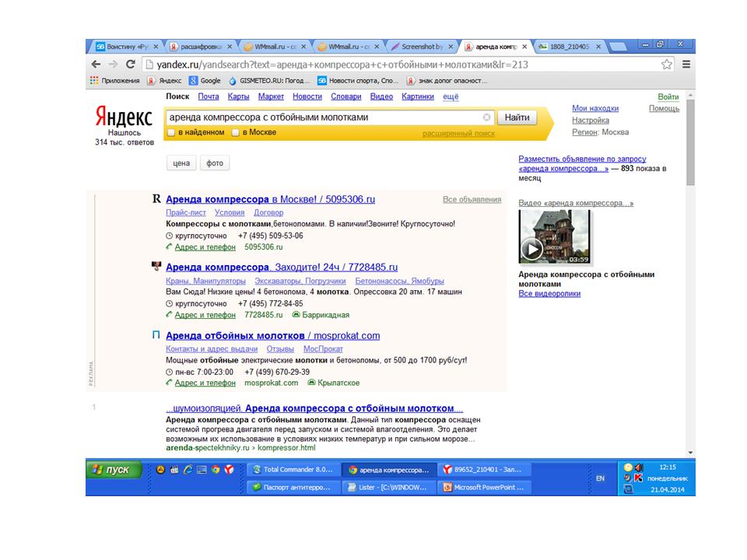Click the Яндекс logo
This screenshot has width=747, height=560.
124,117
